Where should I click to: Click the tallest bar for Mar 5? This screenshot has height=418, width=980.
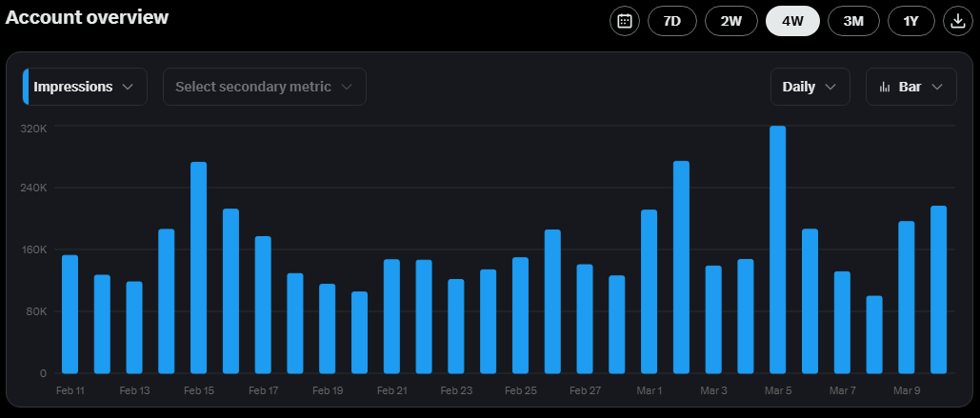(778, 249)
